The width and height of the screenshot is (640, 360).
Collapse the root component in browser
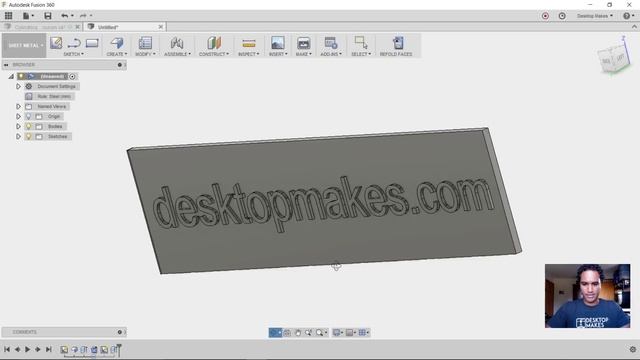click(11, 76)
